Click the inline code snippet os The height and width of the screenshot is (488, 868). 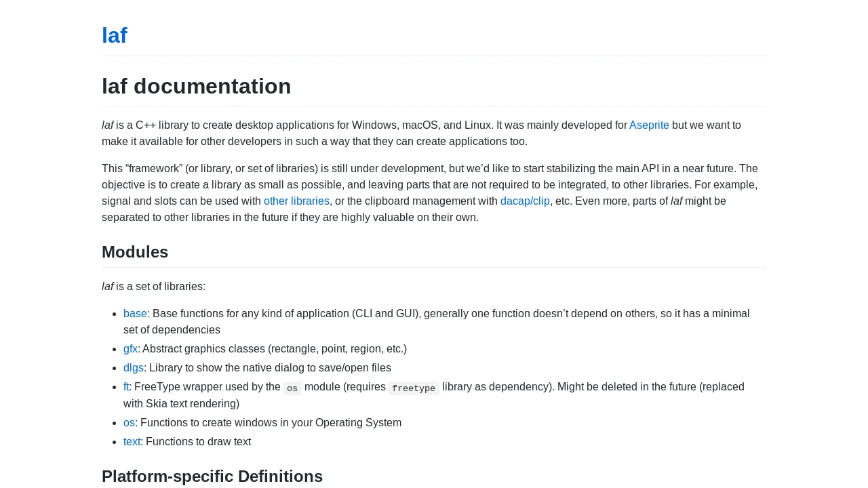coord(292,388)
